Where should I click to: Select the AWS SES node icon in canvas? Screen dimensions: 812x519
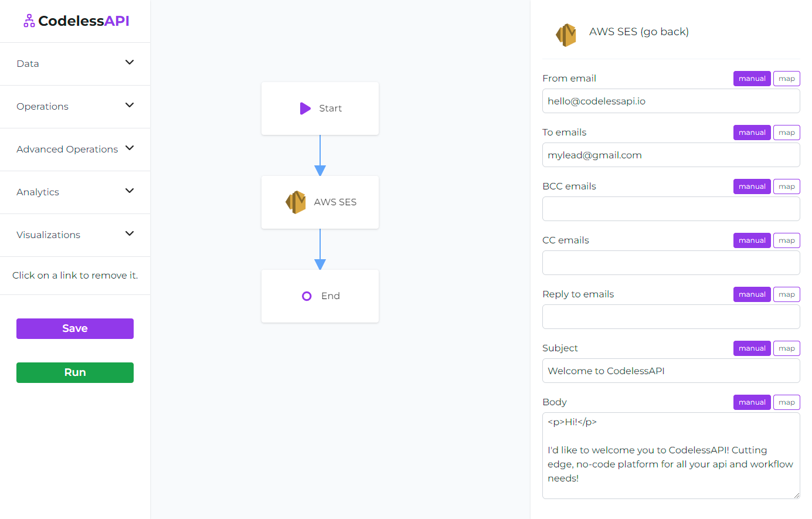coord(296,202)
